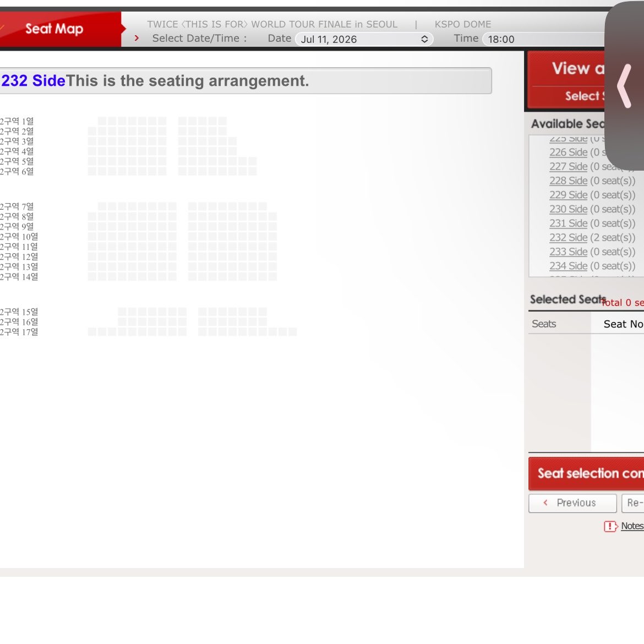Click the red arrow beside Select Date/Time

[x=137, y=38]
